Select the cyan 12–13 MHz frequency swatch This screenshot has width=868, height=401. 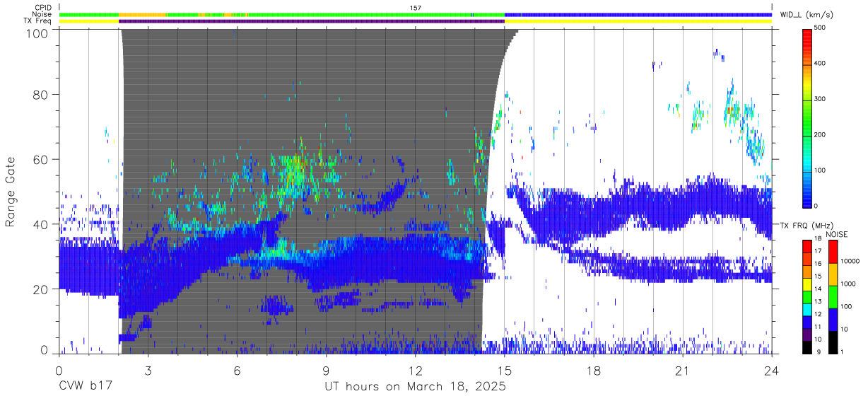pos(807,309)
